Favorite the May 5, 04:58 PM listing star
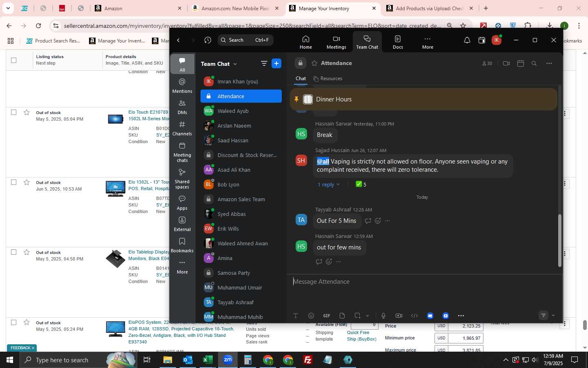588x368 pixels. pos(27,252)
